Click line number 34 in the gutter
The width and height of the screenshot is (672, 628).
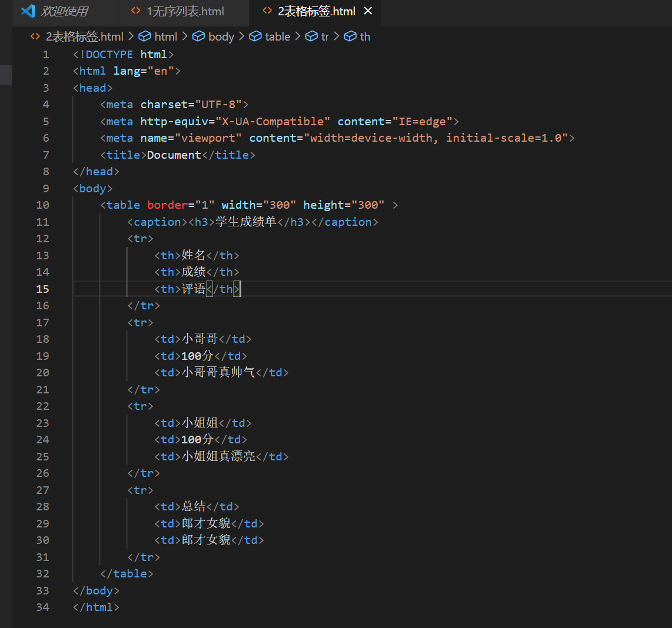click(43, 607)
